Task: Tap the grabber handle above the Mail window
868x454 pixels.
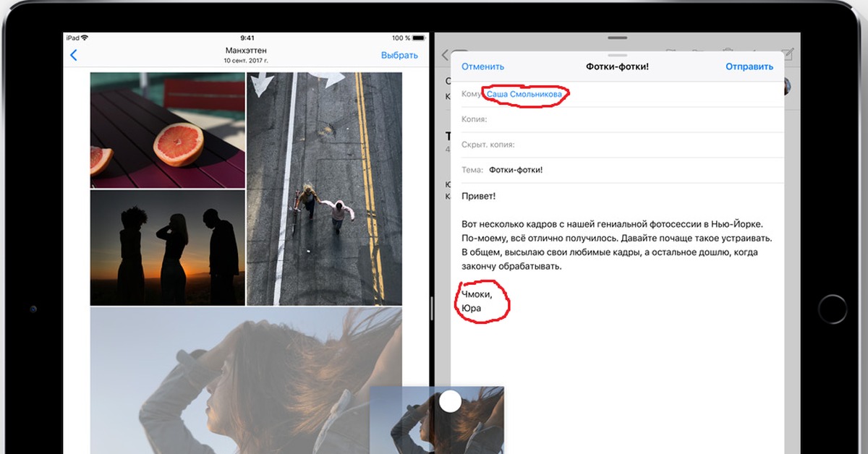Action: [x=617, y=38]
